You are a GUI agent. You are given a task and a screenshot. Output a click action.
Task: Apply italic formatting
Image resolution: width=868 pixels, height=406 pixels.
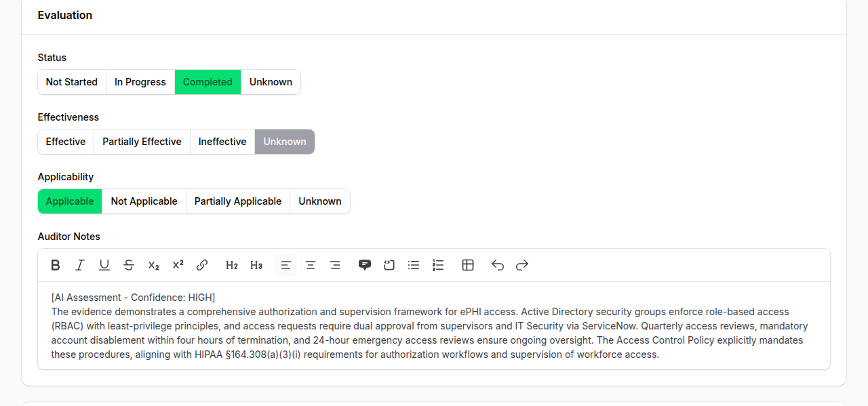pos(79,265)
